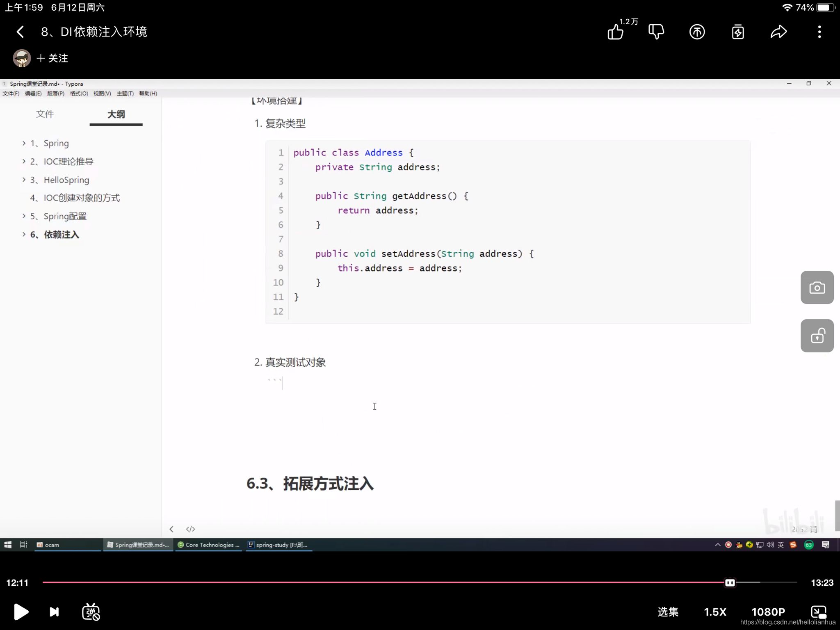Viewport: 840px width, 630px height.
Task: Go back with the top-left arrow
Action: pos(20,32)
